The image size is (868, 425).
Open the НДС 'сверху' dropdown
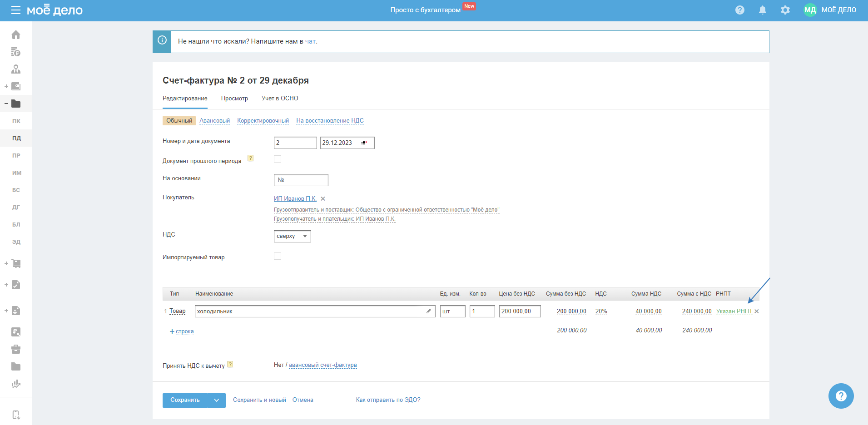pos(292,236)
